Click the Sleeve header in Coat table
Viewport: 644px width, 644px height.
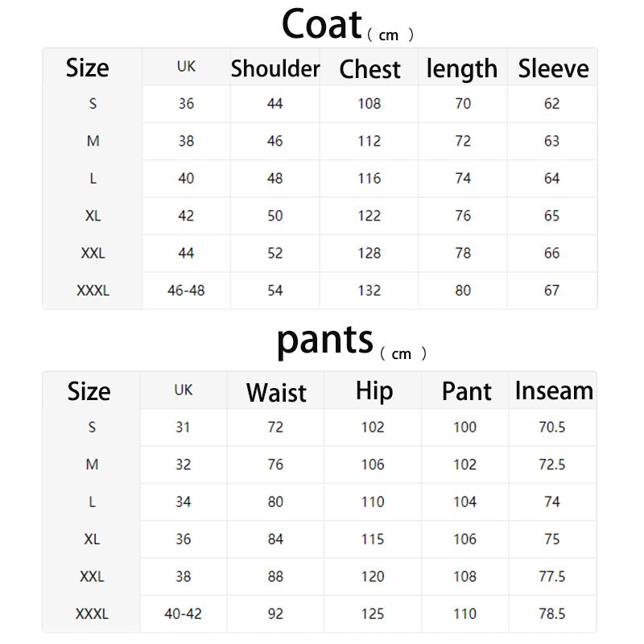[553, 68]
